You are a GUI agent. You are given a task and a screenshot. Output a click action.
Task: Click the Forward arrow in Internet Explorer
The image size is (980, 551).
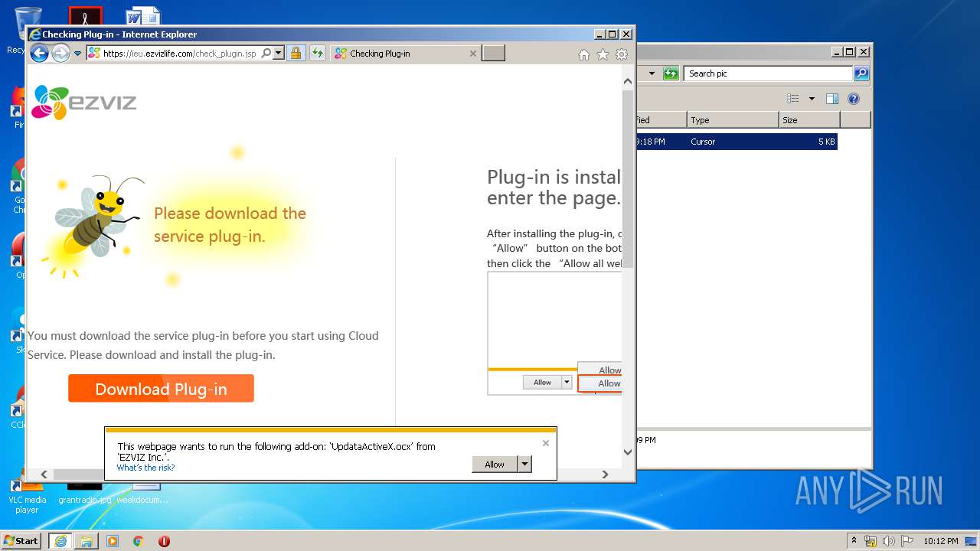[x=60, y=53]
